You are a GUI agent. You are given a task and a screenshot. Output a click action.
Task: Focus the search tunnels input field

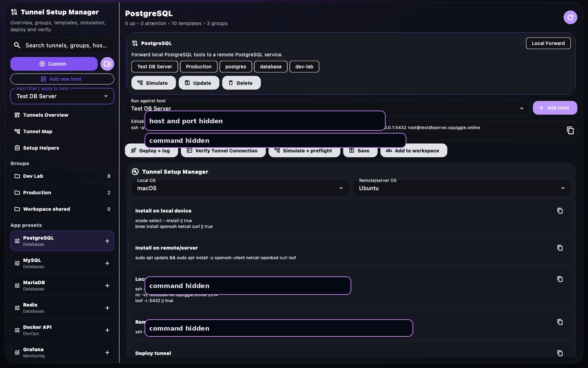tap(62, 45)
